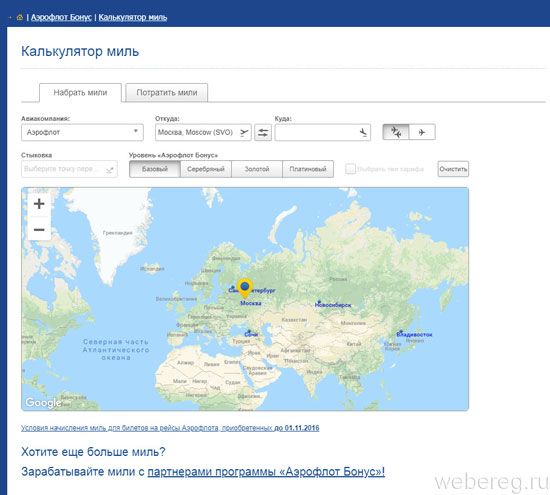The height and width of the screenshot is (495, 550).
Task: Click the Откуда field with Москва (SVO)
Action: [x=203, y=133]
